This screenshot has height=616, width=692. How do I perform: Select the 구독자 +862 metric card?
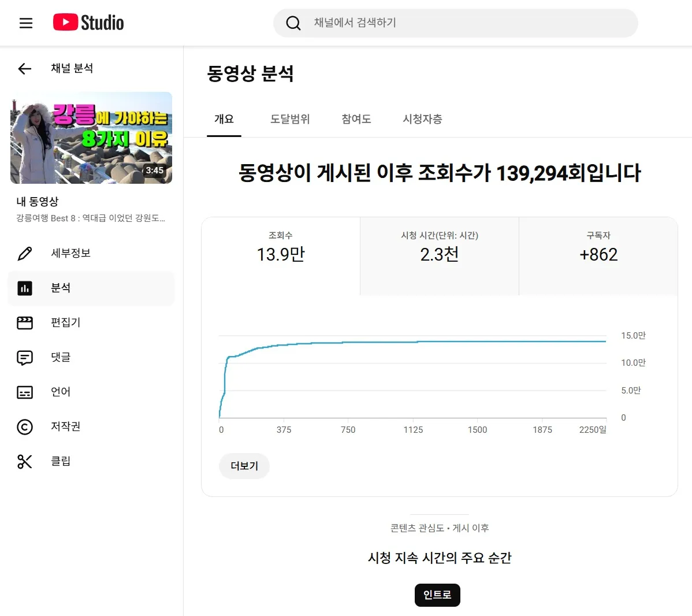(x=598, y=255)
